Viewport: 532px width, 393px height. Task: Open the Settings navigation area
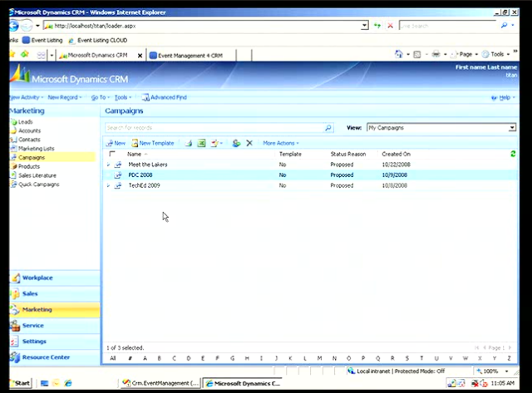point(34,341)
